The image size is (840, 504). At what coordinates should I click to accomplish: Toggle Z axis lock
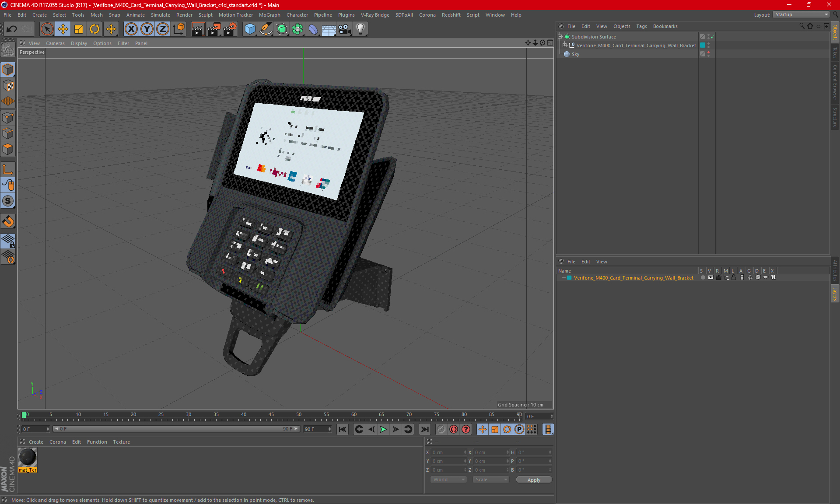point(163,29)
